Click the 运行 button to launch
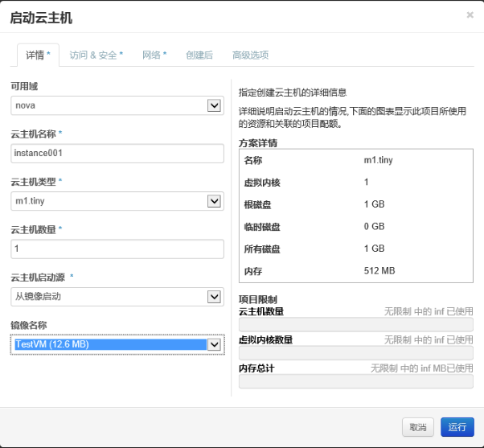The width and height of the screenshot is (484, 448). [457, 427]
